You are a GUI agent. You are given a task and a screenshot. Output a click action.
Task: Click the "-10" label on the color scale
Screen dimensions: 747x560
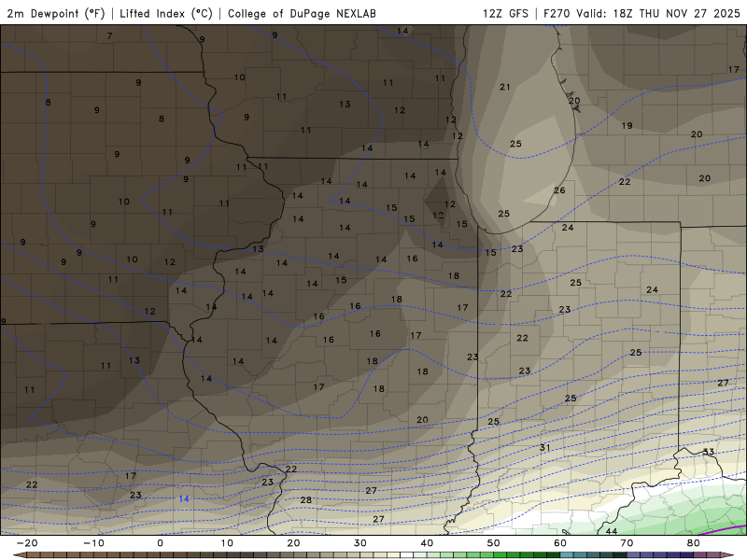(93, 543)
